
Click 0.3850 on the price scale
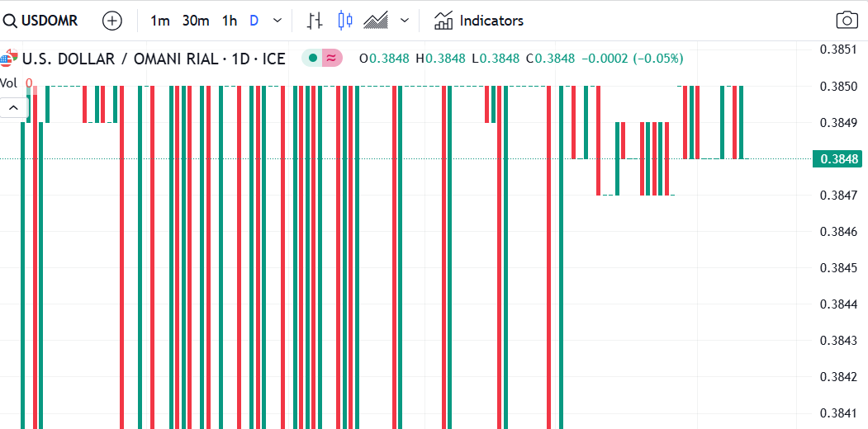coord(839,87)
